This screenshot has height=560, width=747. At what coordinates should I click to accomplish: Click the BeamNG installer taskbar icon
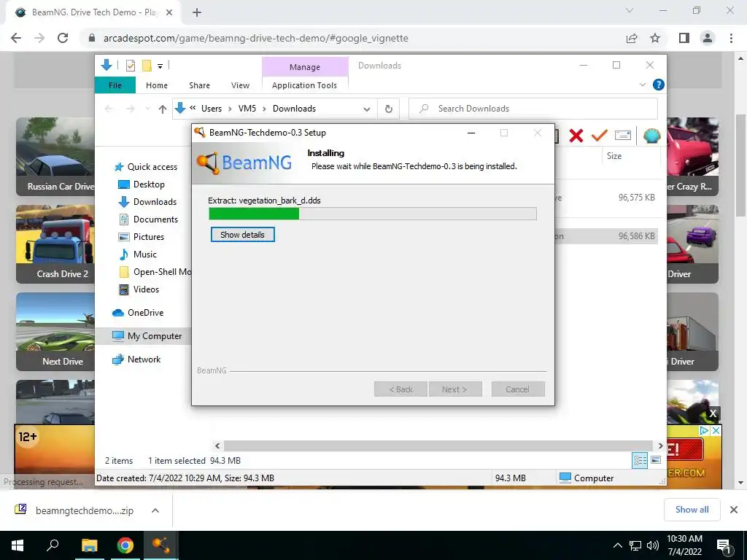(160, 545)
